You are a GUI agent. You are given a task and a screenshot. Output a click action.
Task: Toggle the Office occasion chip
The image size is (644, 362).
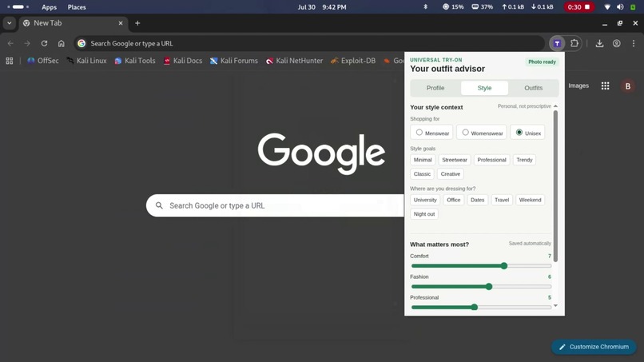[x=453, y=200]
